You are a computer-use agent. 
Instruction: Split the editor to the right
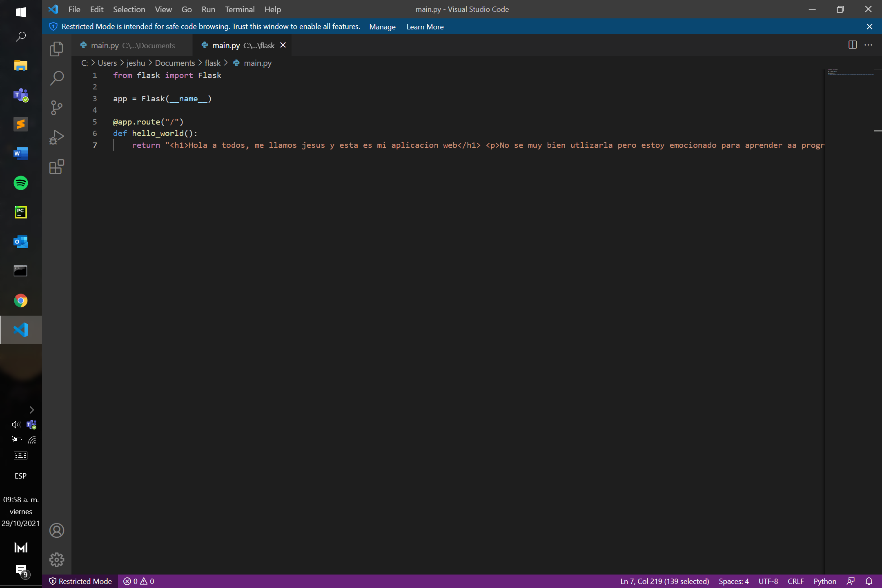853,45
